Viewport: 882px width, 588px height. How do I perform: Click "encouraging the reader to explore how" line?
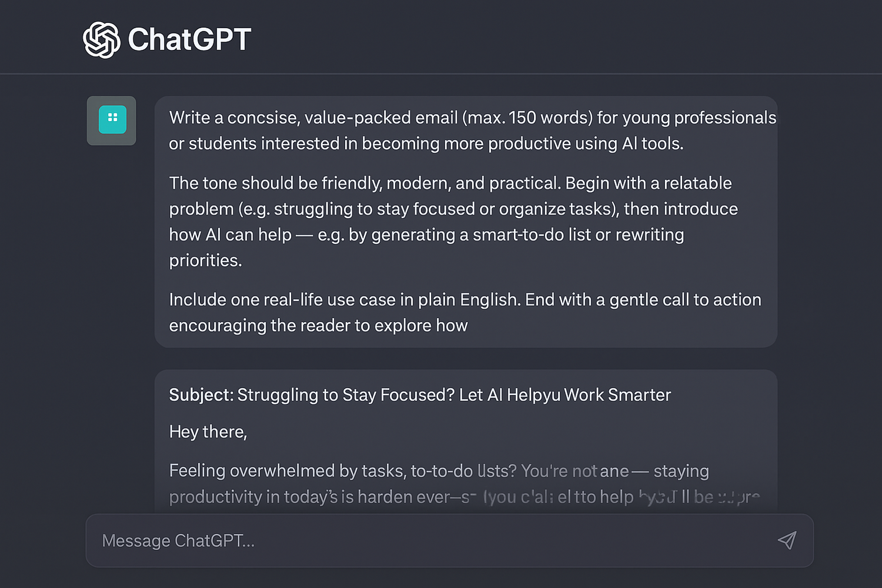tap(318, 326)
